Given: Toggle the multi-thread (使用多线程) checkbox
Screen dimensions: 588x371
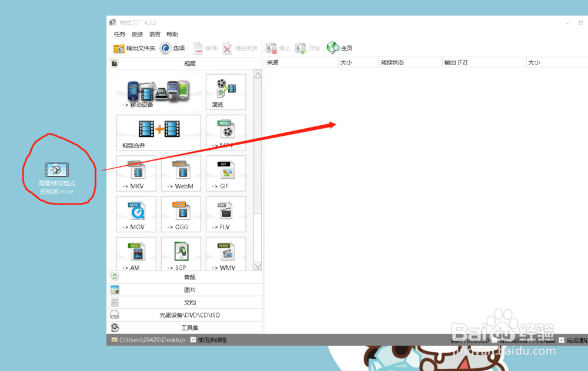Looking at the screenshot, I should point(193,340).
